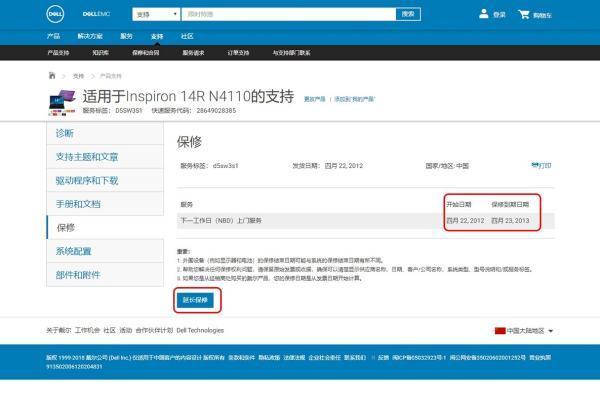Click the 产品支持 breadcrumb link
600x405 pixels.
click(x=111, y=76)
